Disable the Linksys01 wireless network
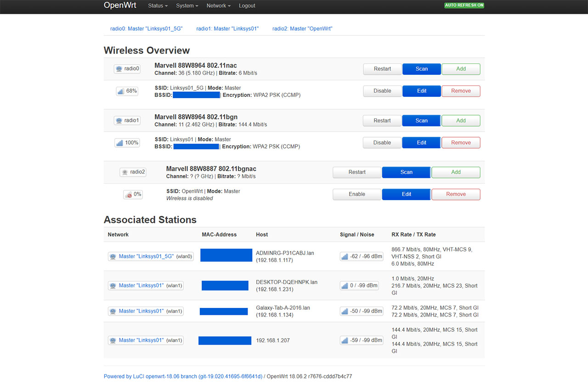Image resolution: width=588 pixels, height=385 pixels. (382, 143)
